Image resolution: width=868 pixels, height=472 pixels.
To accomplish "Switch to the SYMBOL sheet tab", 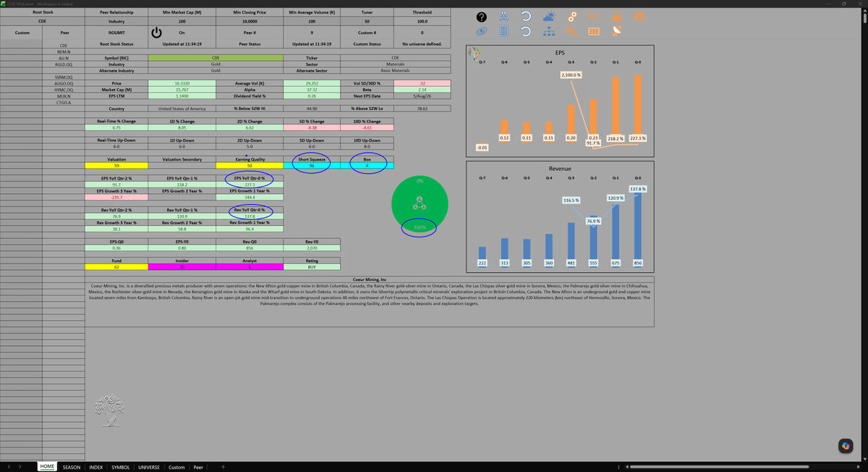I will click(121, 467).
